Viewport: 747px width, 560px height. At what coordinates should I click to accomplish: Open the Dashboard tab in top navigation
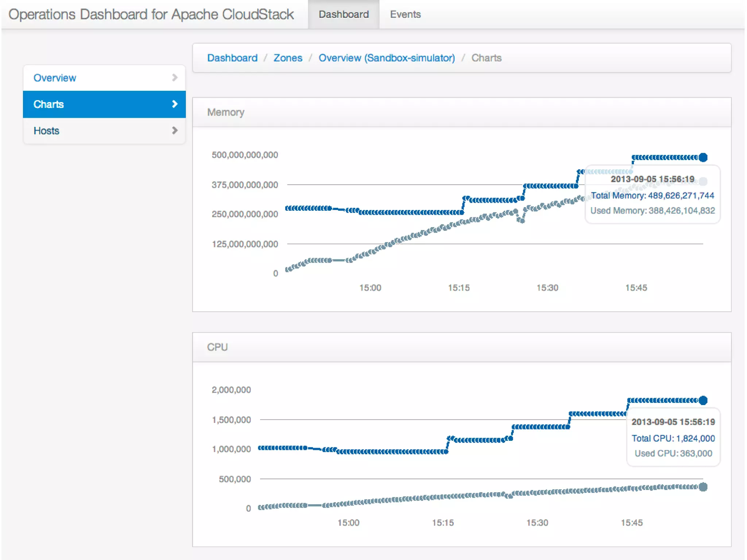(343, 15)
